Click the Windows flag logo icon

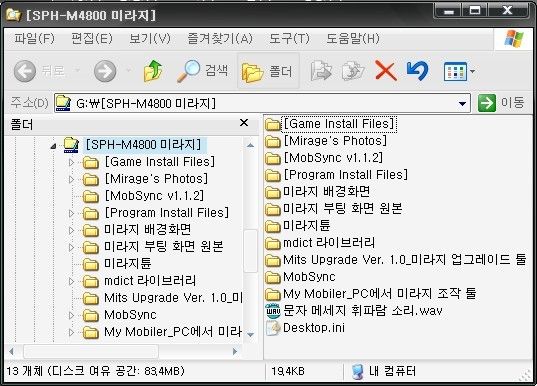click(x=514, y=38)
